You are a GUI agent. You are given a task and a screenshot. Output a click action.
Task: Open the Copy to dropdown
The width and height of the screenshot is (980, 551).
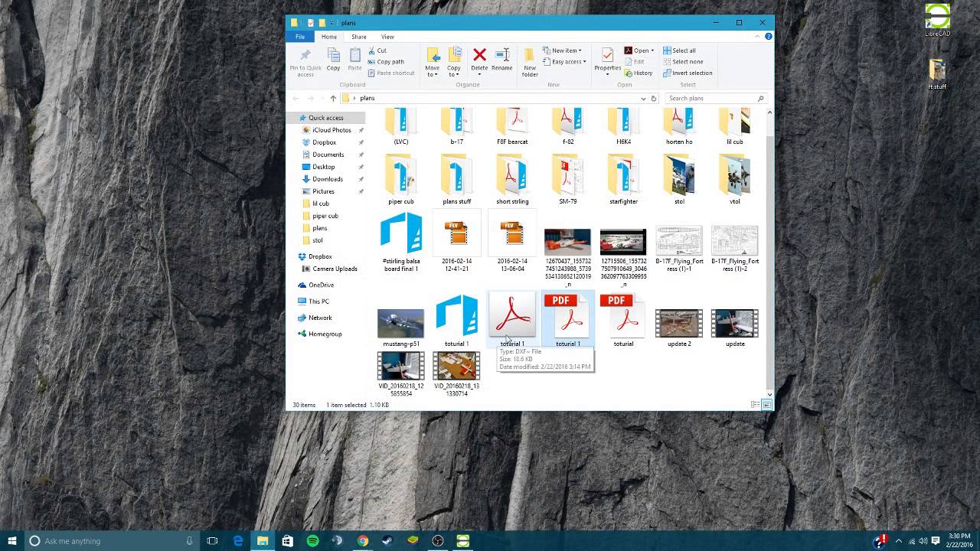point(454,62)
